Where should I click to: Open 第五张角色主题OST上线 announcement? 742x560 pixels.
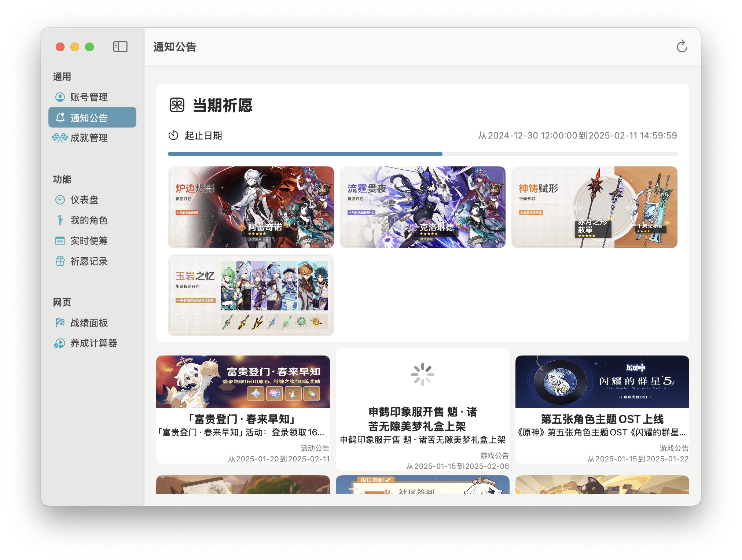click(602, 409)
